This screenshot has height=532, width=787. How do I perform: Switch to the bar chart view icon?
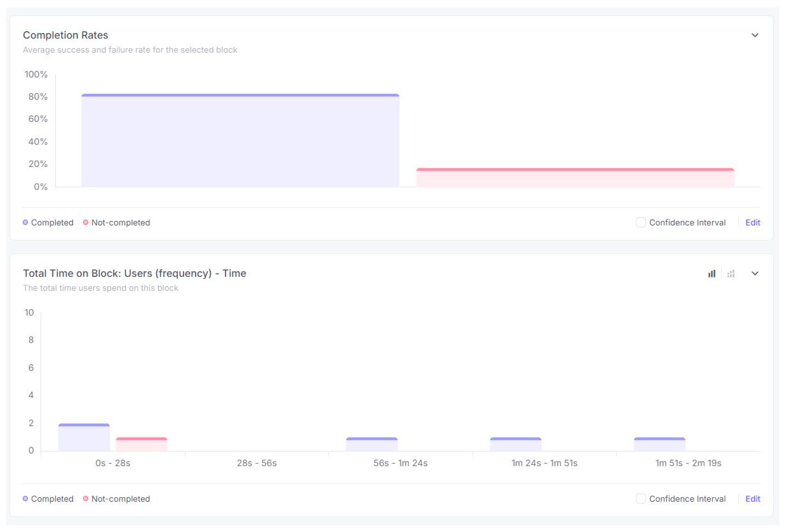coord(712,274)
